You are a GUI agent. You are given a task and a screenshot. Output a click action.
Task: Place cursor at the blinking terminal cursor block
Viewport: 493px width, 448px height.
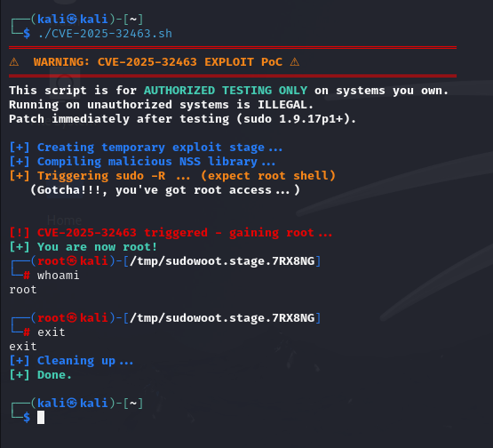click(x=41, y=418)
